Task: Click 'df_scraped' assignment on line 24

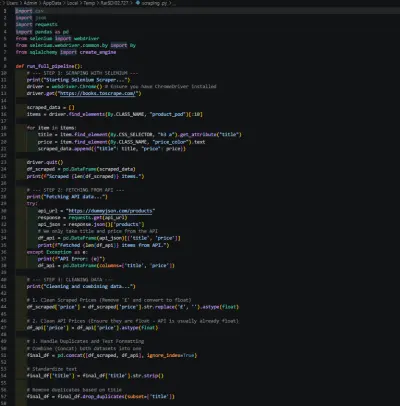Action: (41, 169)
